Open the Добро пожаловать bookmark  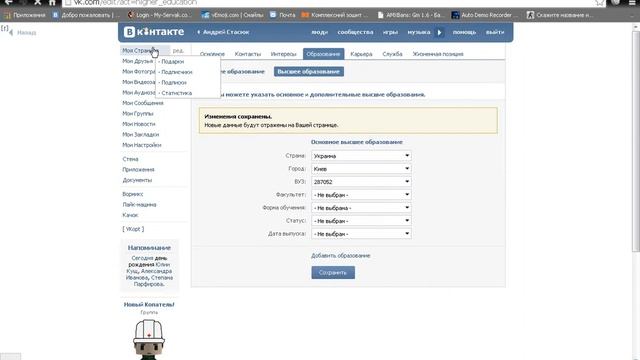[x=86, y=15]
